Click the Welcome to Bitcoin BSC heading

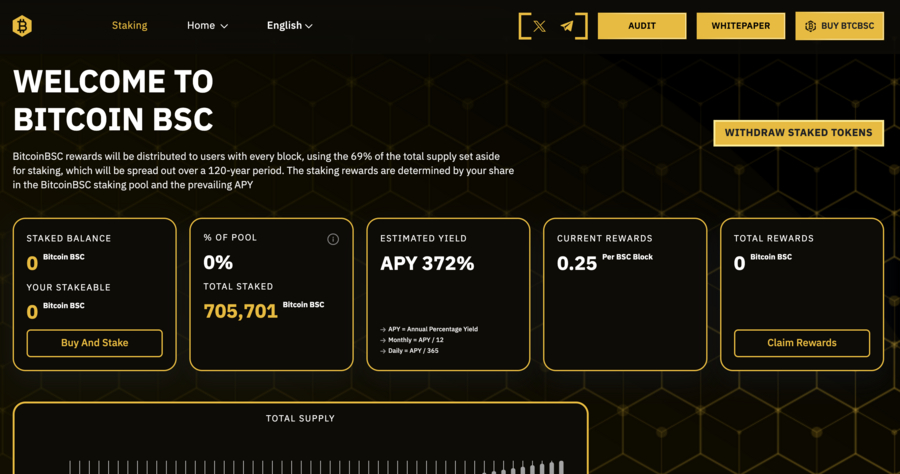[113, 100]
